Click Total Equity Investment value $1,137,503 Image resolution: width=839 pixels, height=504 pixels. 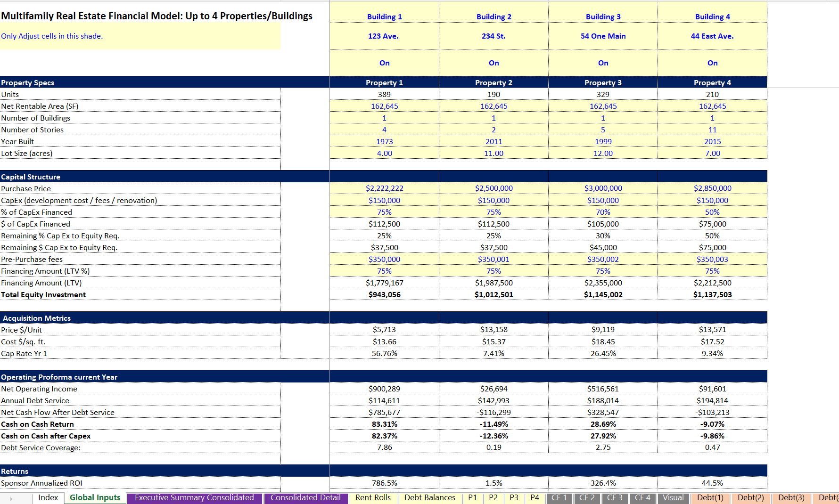[712, 294]
